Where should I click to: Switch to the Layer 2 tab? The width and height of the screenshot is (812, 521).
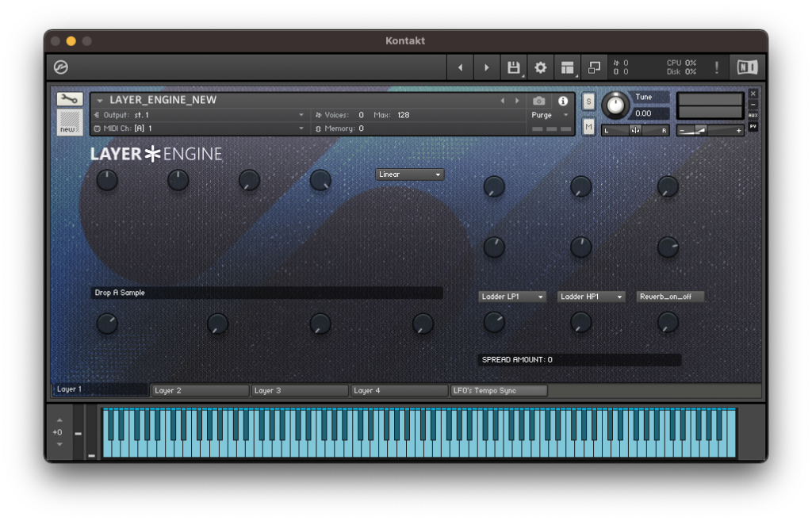click(200, 390)
